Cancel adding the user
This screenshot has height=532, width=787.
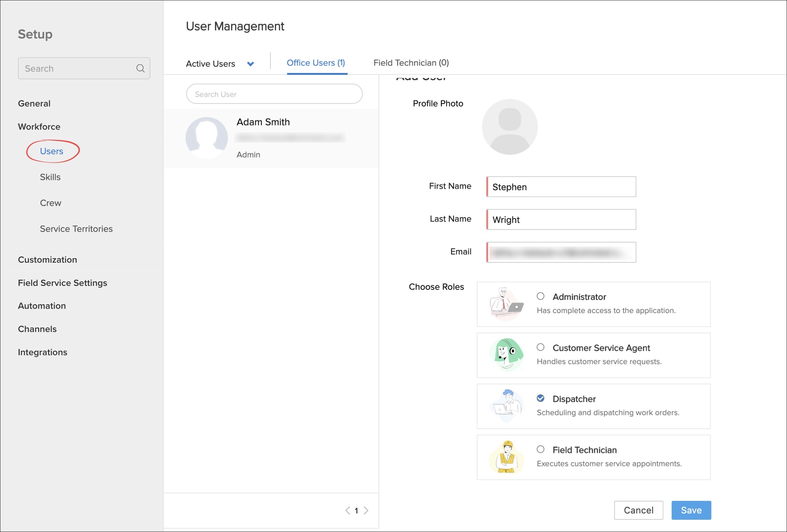pyautogui.click(x=638, y=510)
